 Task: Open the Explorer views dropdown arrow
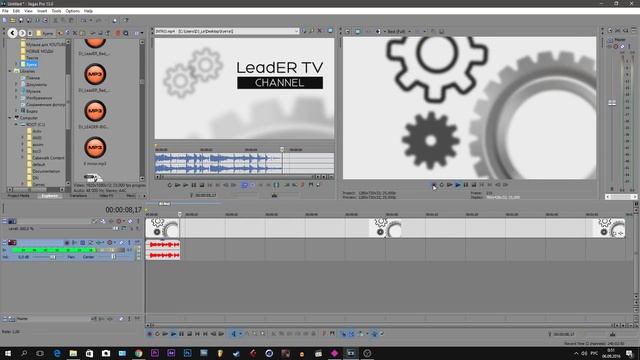pyautogui.click(x=142, y=33)
